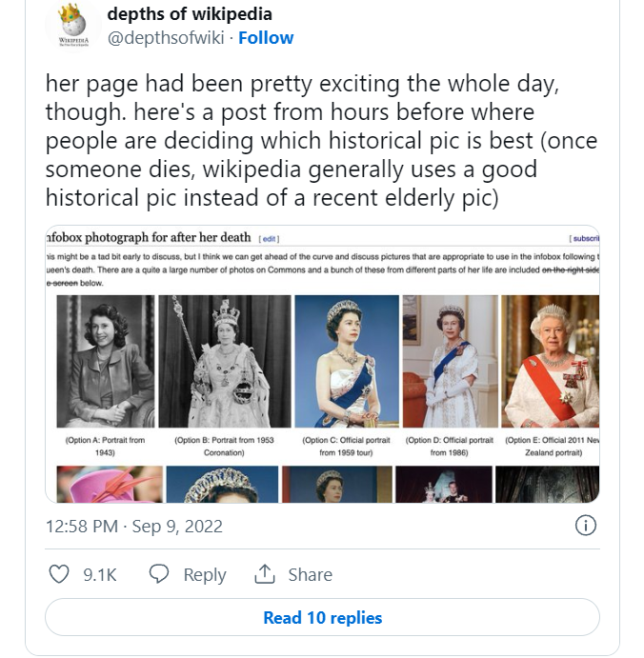Click the depths of wikipedia avatar
644x658 pixels.
coord(73,25)
